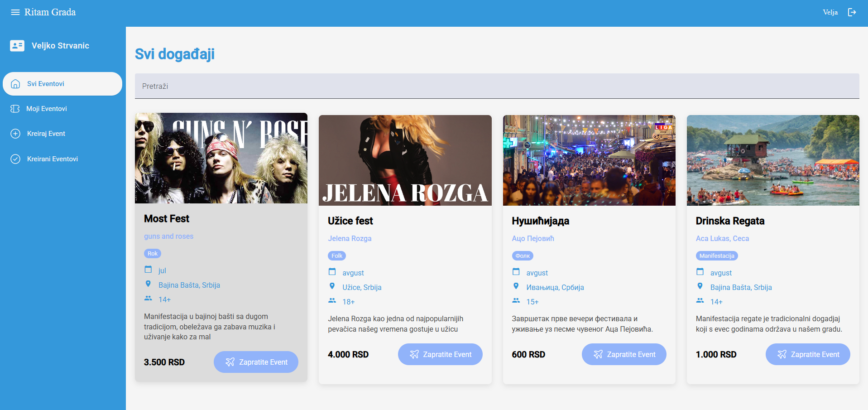Follow Drinska Regata with Zapratite Event
The image size is (868, 410).
pyautogui.click(x=808, y=354)
